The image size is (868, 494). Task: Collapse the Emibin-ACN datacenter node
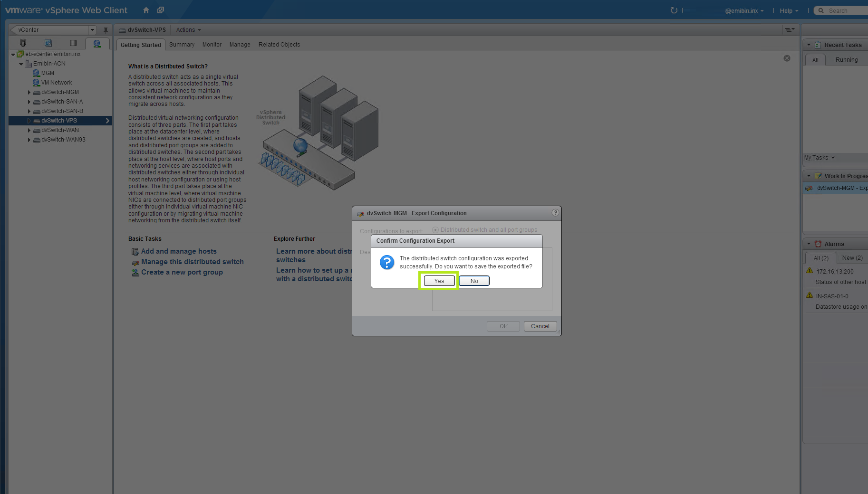[x=21, y=64]
